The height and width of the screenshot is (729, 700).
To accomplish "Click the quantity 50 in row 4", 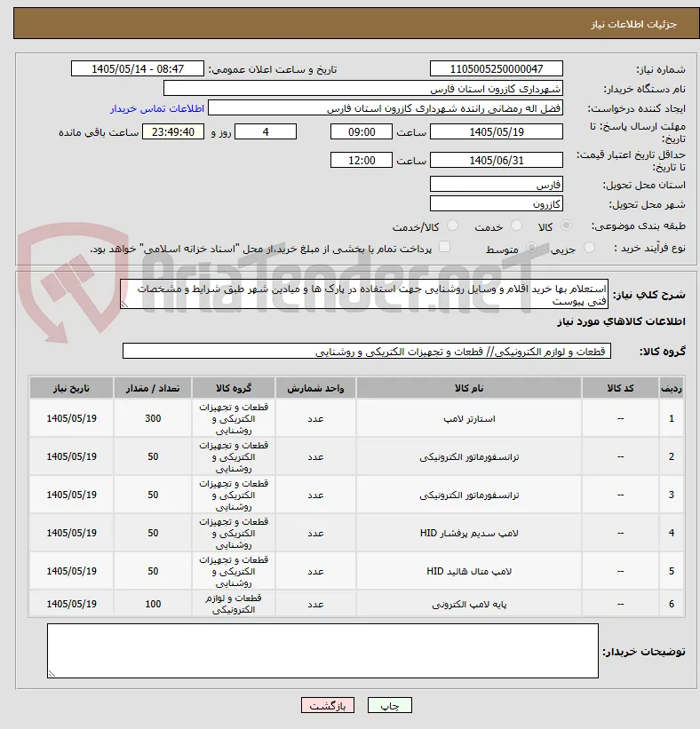I will (x=153, y=533).
